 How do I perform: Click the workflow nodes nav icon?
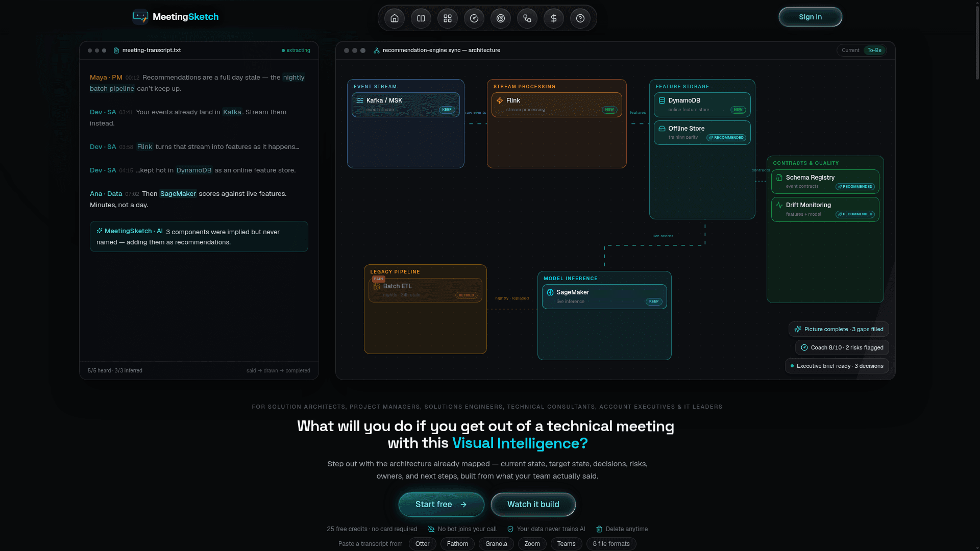coord(527,18)
